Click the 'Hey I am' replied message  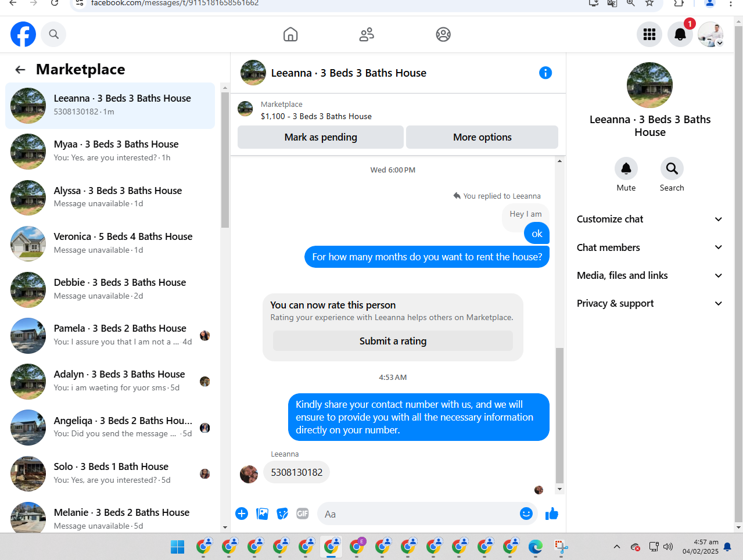[526, 214]
